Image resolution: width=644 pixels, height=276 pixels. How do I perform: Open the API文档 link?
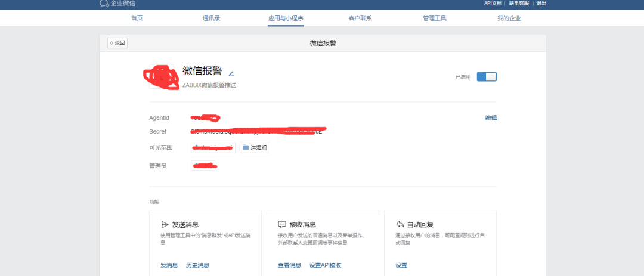coord(493,4)
